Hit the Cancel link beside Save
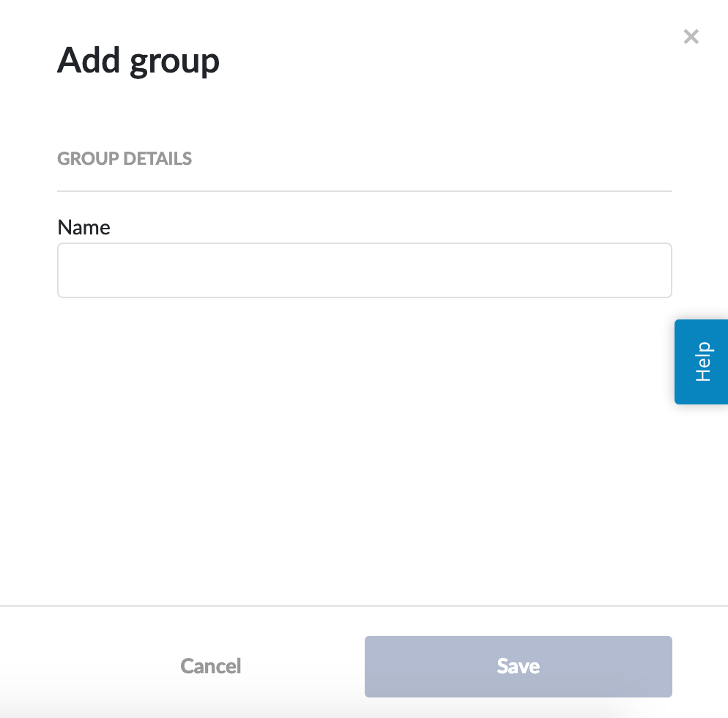 coord(211,666)
